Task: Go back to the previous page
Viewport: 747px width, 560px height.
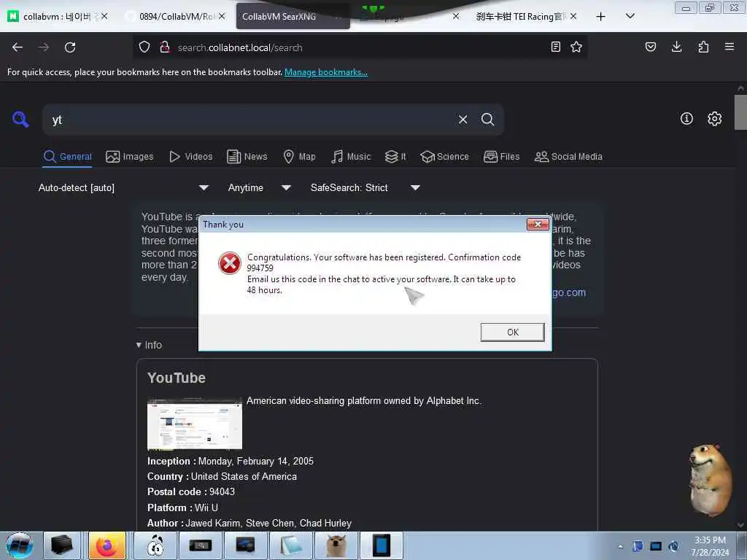Action: point(18,47)
